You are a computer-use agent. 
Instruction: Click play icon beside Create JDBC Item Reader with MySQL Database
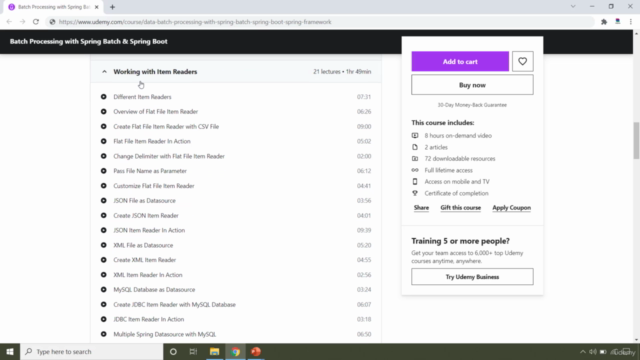pyautogui.click(x=104, y=304)
